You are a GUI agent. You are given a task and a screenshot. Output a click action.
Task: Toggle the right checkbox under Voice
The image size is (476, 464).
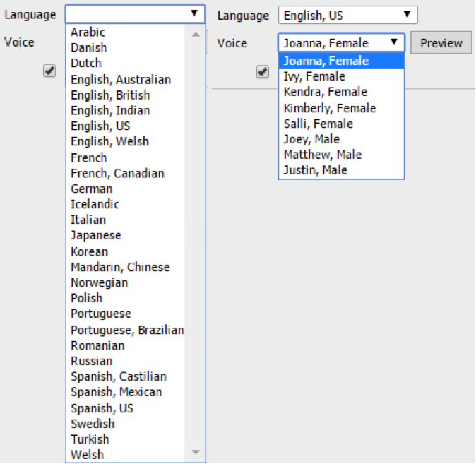pos(263,71)
